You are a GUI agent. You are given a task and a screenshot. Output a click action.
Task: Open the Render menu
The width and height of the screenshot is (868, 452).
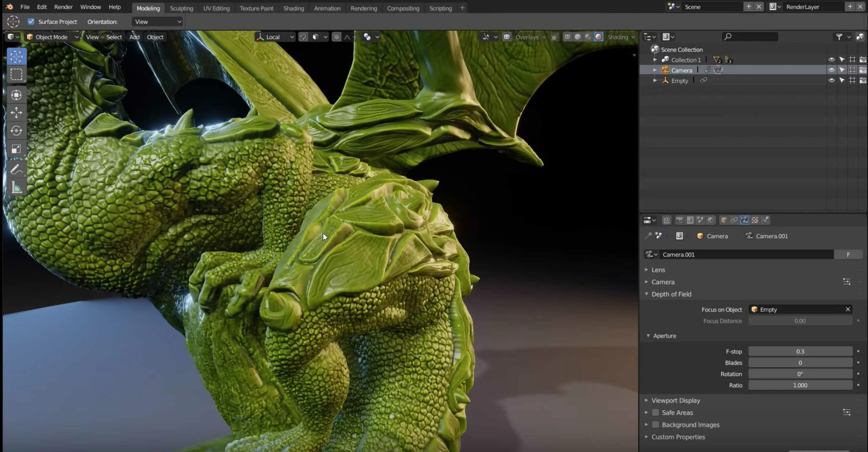click(63, 7)
